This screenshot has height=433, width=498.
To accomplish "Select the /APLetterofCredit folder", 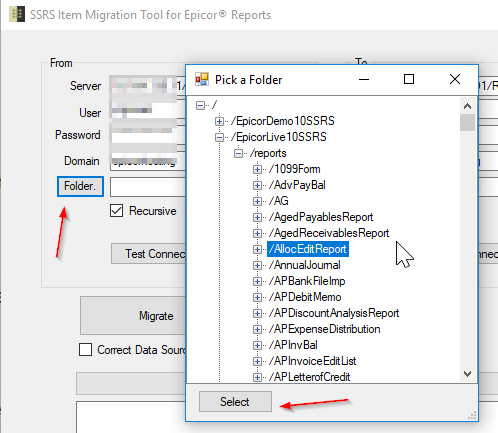I will [309, 377].
